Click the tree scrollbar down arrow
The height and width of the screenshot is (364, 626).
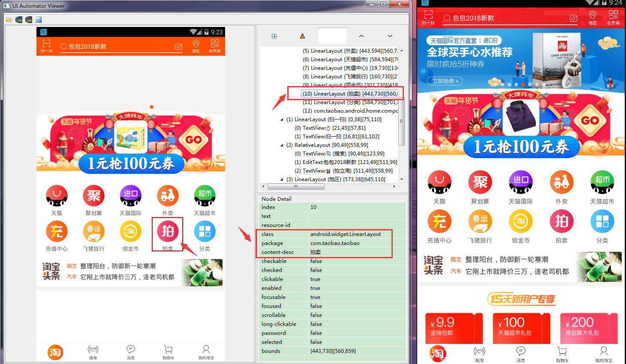(401, 179)
